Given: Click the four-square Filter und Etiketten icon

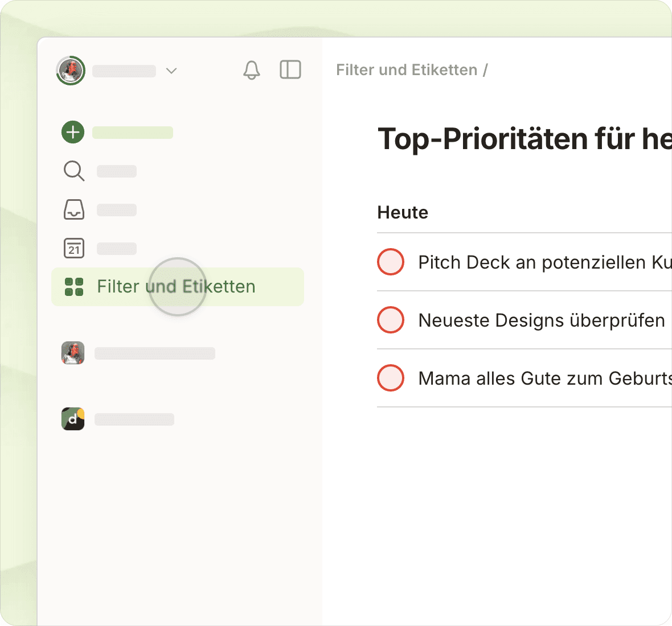Looking at the screenshot, I should tap(74, 287).
